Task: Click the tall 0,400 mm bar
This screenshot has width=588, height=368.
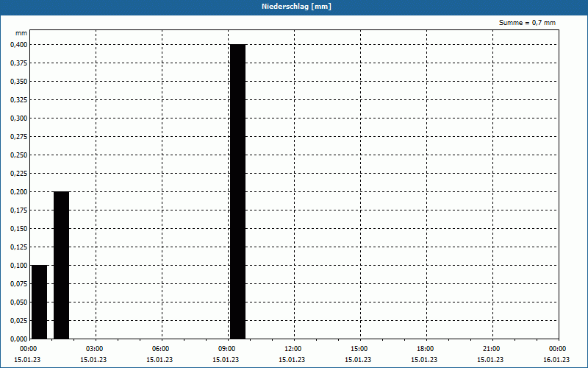Action: (x=237, y=191)
